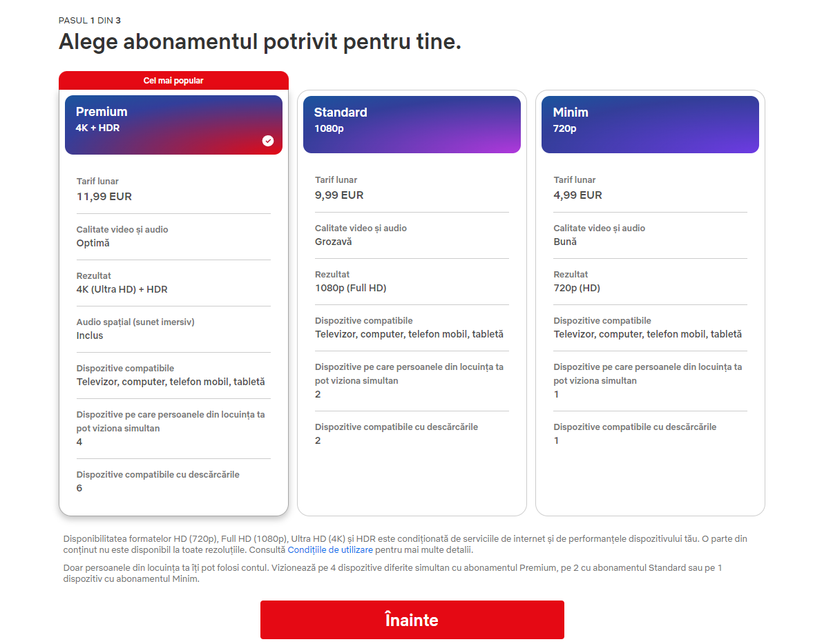Click the 9,99 EUR Standard monthly price
This screenshot has height=644, width=813.
click(339, 195)
